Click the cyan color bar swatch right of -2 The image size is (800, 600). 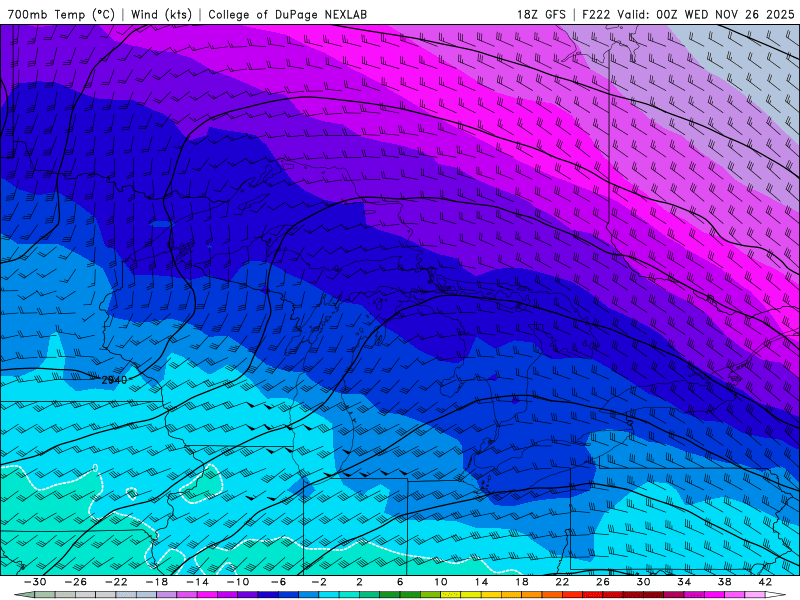pyautogui.click(x=329, y=595)
